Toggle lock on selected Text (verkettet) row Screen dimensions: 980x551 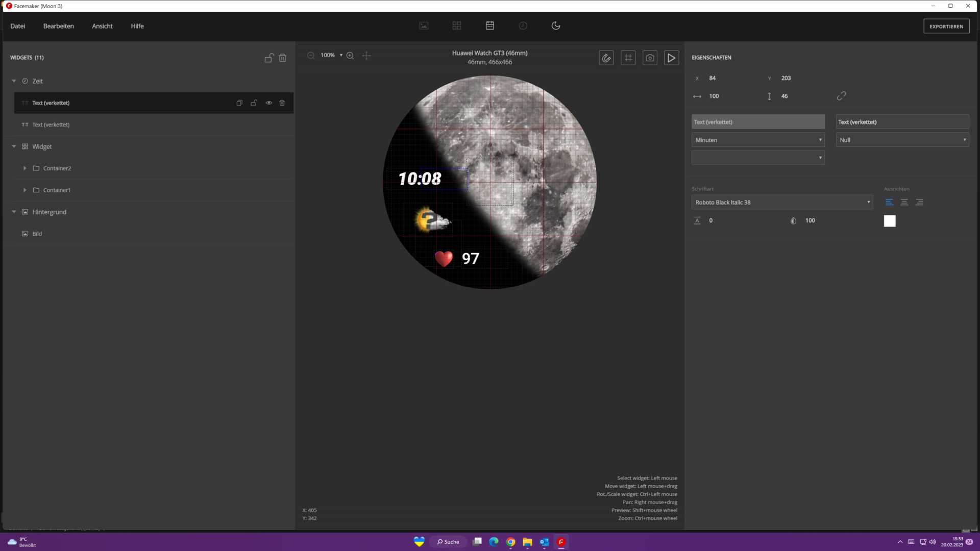point(254,103)
